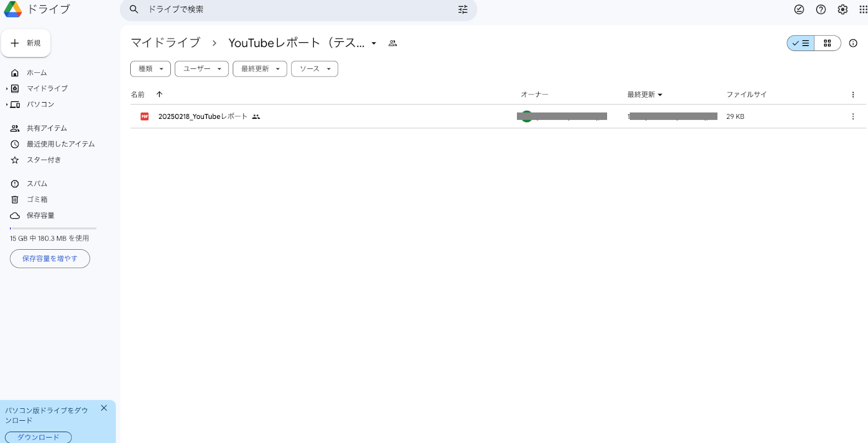868x443 pixels.
Task: Switch to grid layout view
Action: point(827,43)
